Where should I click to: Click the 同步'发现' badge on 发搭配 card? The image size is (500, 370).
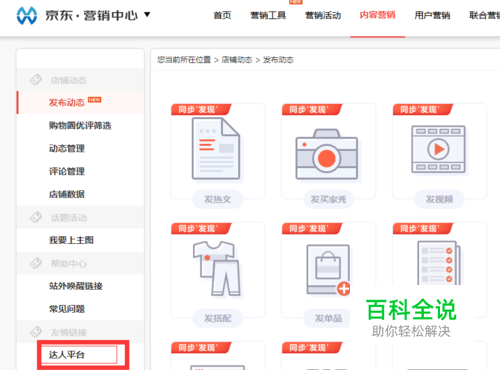201,229
